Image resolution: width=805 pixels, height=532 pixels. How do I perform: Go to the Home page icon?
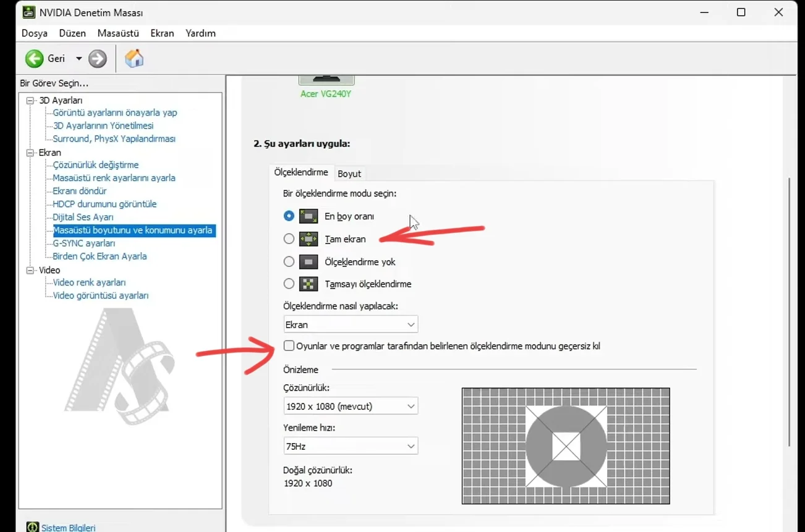(134, 59)
